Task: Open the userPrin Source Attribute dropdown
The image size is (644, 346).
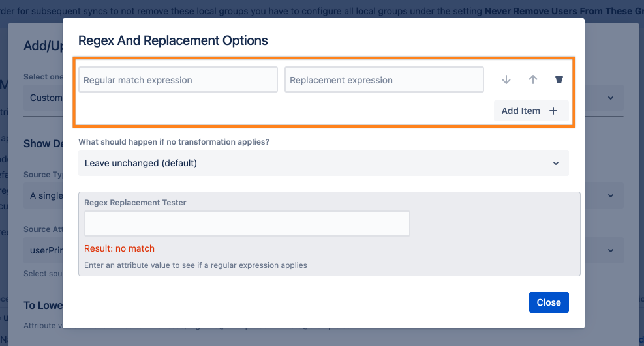Action: 611,250
